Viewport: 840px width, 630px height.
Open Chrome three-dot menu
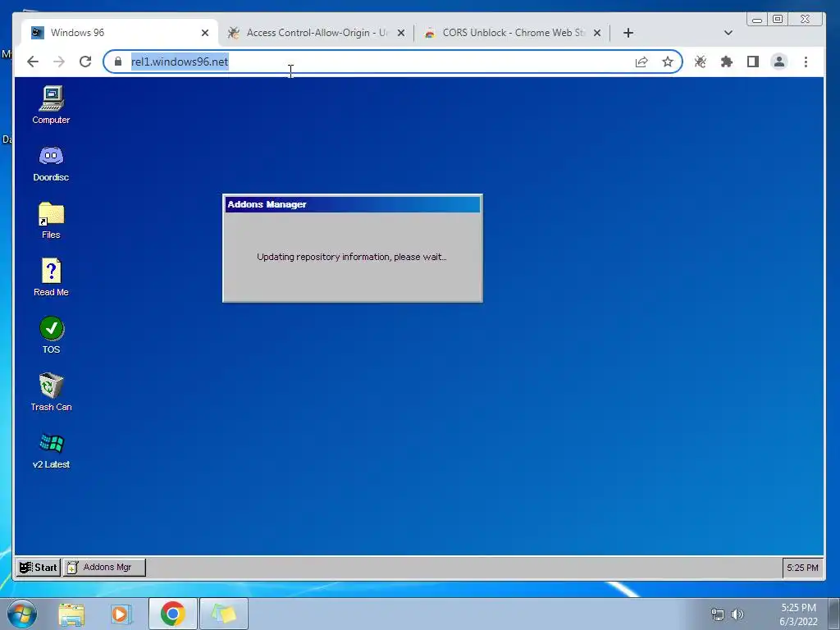point(806,62)
